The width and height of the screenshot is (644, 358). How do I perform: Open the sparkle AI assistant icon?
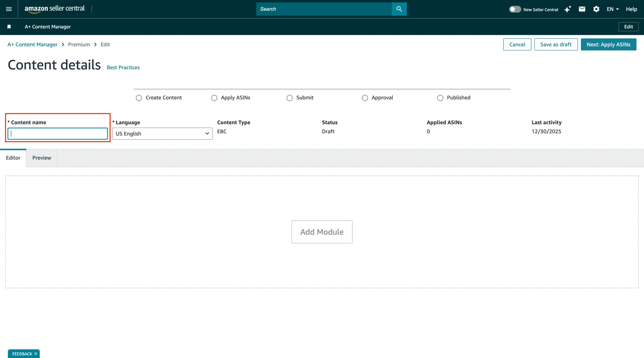tap(568, 9)
